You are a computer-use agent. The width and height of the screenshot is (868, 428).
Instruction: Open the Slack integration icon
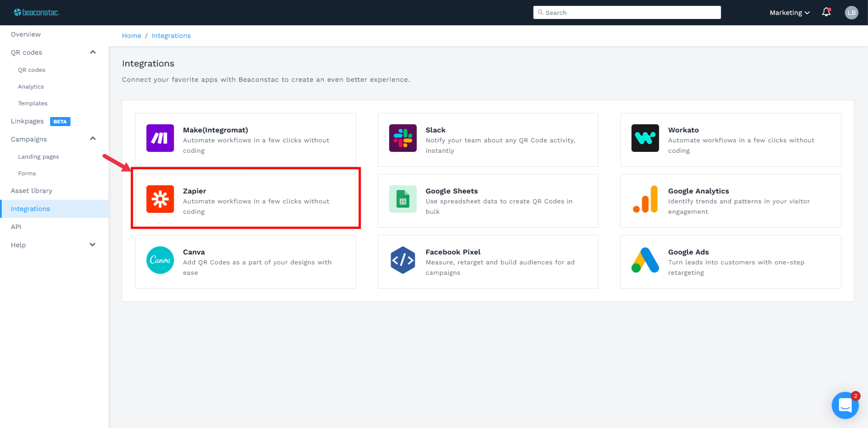402,138
